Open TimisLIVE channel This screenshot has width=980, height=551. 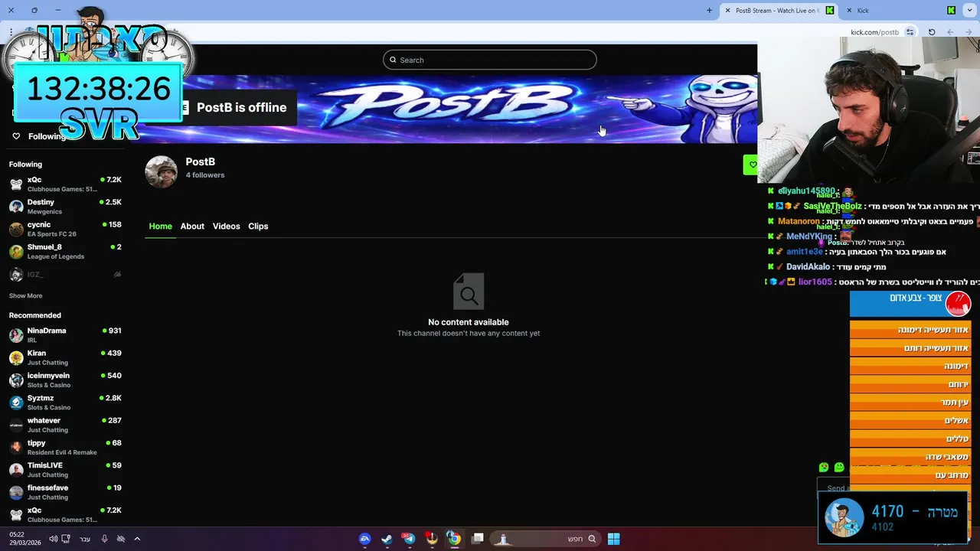coord(65,470)
